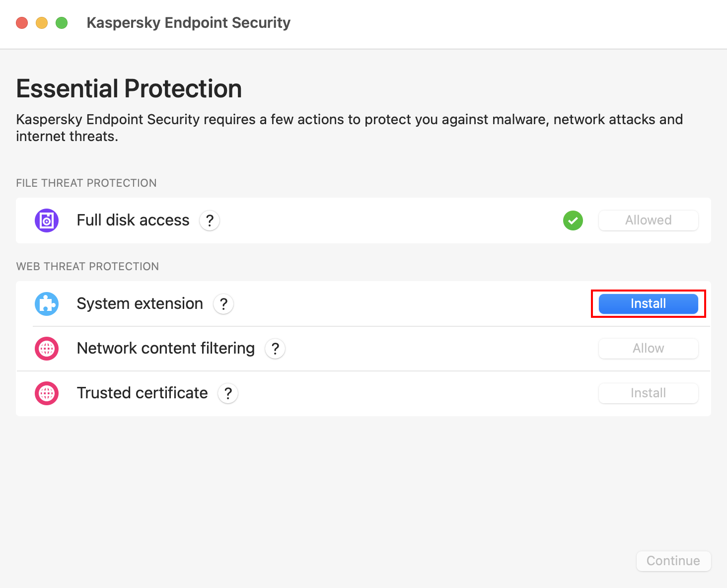Click the Network content filtering globe icon
Screen dimensions: 727x588
click(x=47, y=349)
